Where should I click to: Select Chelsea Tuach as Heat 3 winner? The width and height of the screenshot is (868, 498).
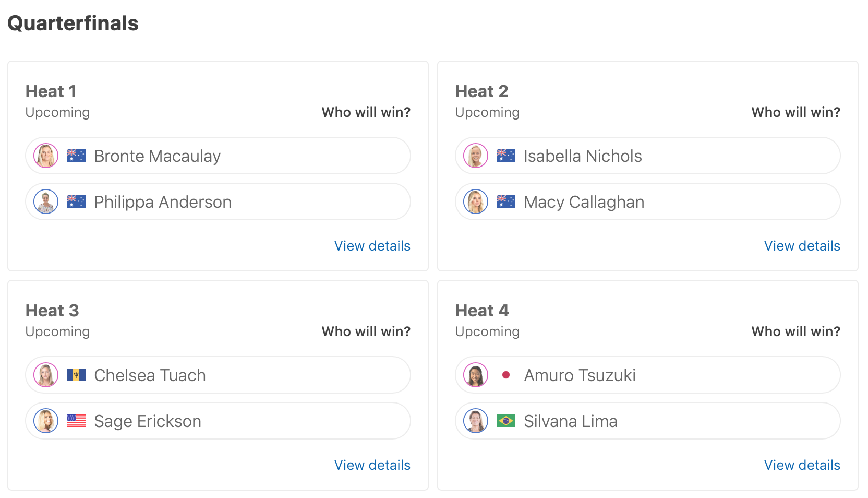tap(261, 375)
